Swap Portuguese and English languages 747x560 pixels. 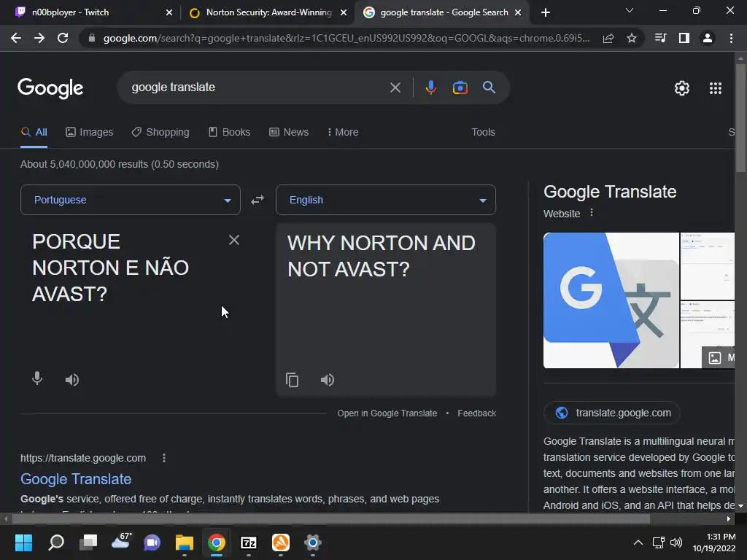point(258,200)
